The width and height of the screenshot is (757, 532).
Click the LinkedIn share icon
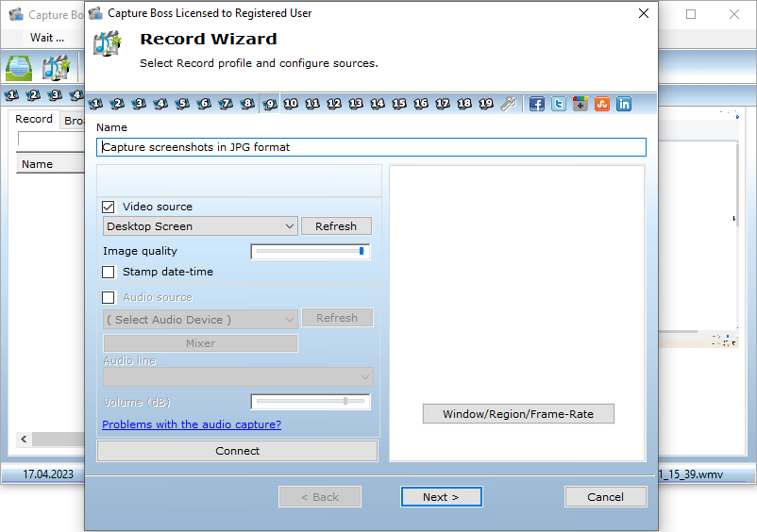point(624,104)
